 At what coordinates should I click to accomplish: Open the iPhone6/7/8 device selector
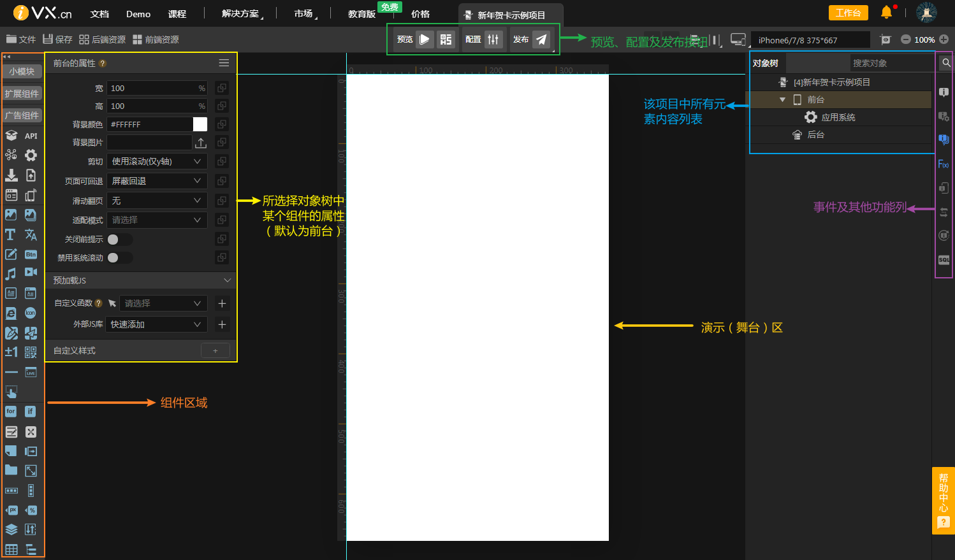coord(810,40)
